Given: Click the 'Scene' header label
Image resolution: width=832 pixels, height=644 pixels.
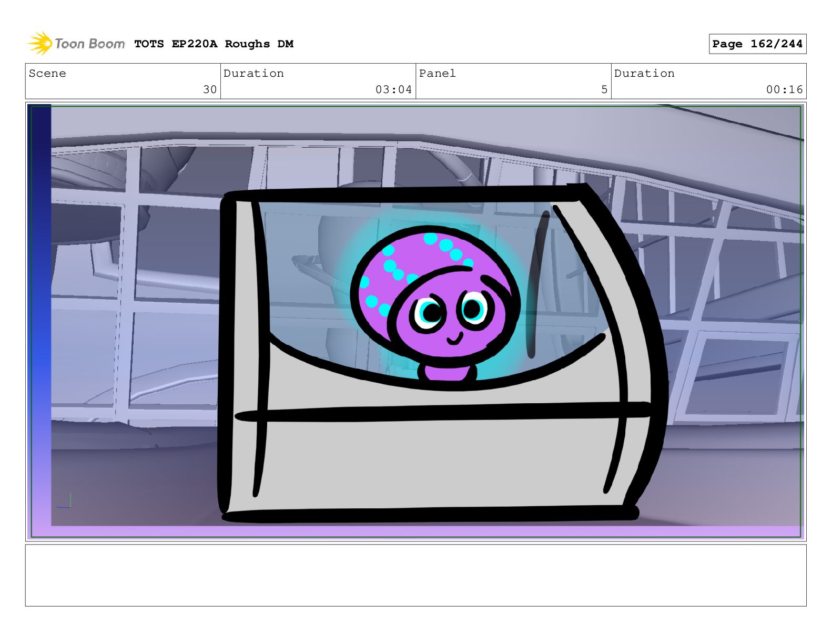Looking at the screenshot, I should [47, 74].
